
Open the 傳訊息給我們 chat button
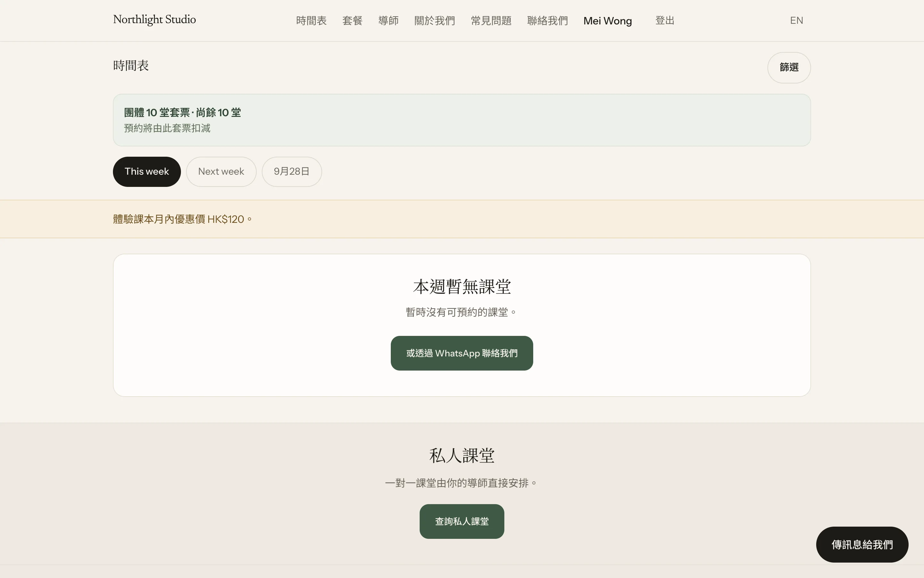pyautogui.click(x=862, y=545)
